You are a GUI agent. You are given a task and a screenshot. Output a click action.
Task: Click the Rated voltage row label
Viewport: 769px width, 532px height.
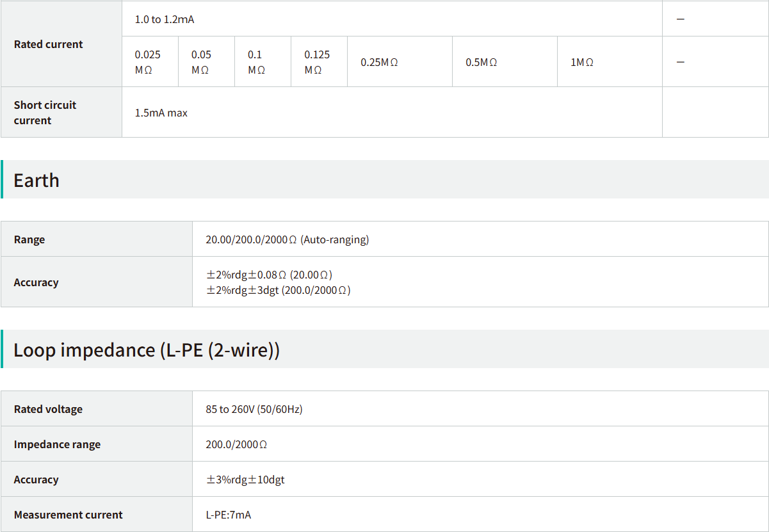coord(48,409)
